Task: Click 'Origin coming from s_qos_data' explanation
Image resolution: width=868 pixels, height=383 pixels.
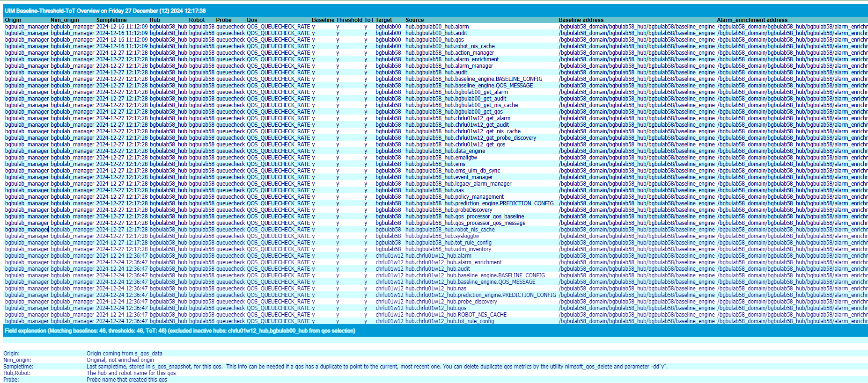Action: [125, 354]
